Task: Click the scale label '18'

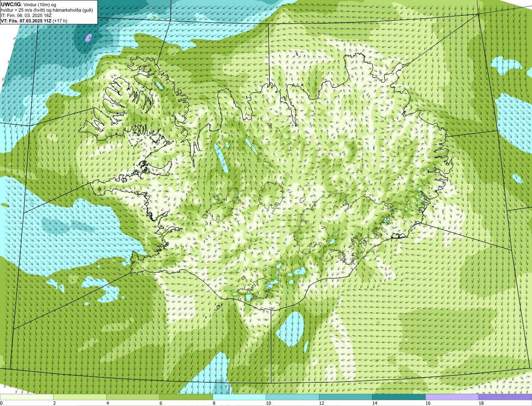Action: pyautogui.click(x=481, y=403)
